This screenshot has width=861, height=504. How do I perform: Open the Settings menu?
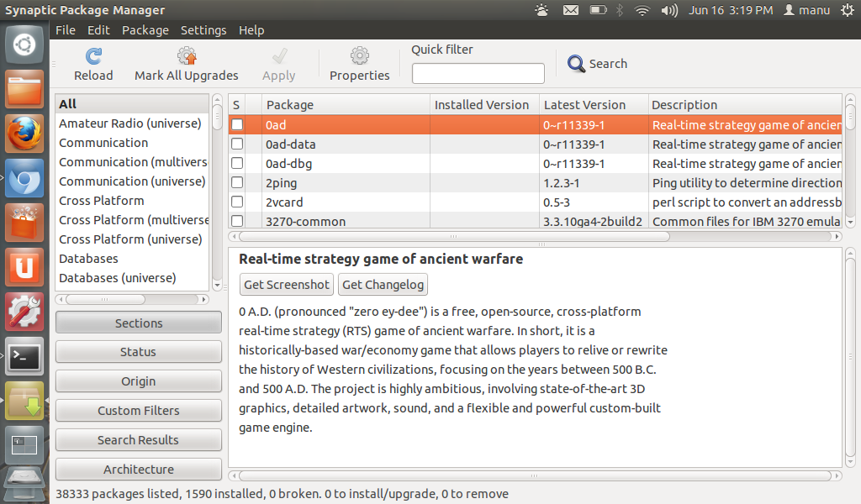(x=203, y=30)
